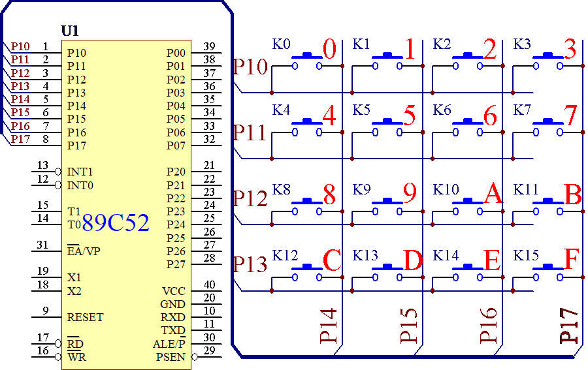Click the X2 crystal pin name
The image size is (588, 370).
[74, 291]
